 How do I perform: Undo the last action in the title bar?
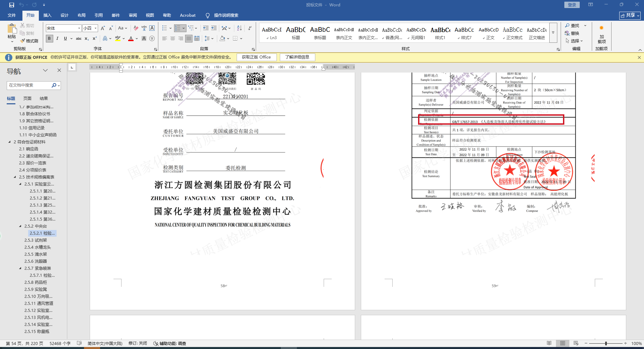(x=22, y=5)
